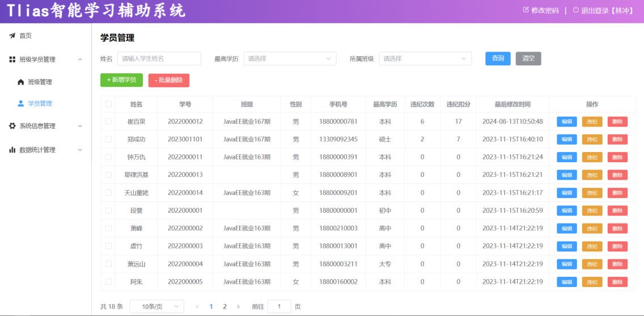Click 删除 button for 萧峰
The width and height of the screenshot is (644, 316).
point(617,228)
